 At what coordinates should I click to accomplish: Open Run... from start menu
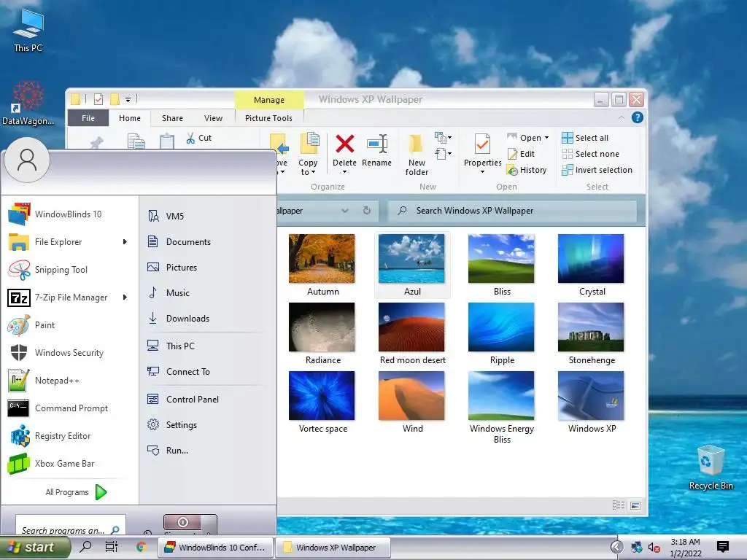168,451
